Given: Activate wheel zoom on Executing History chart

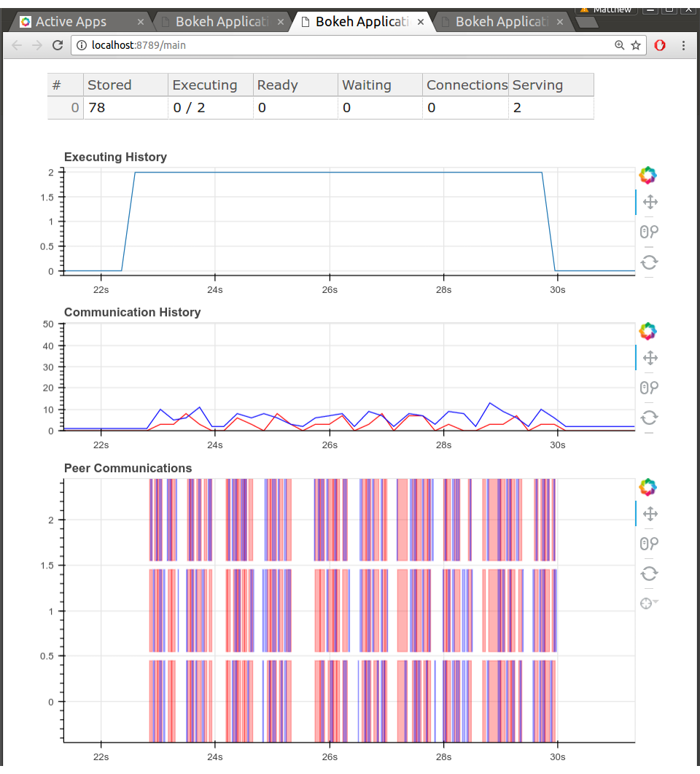Looking at the screenshot, I should (x=648, y=231).
